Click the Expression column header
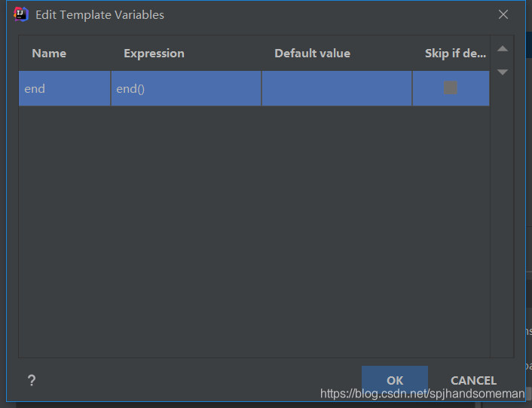The image size is (532, 408). pos(154,54)
